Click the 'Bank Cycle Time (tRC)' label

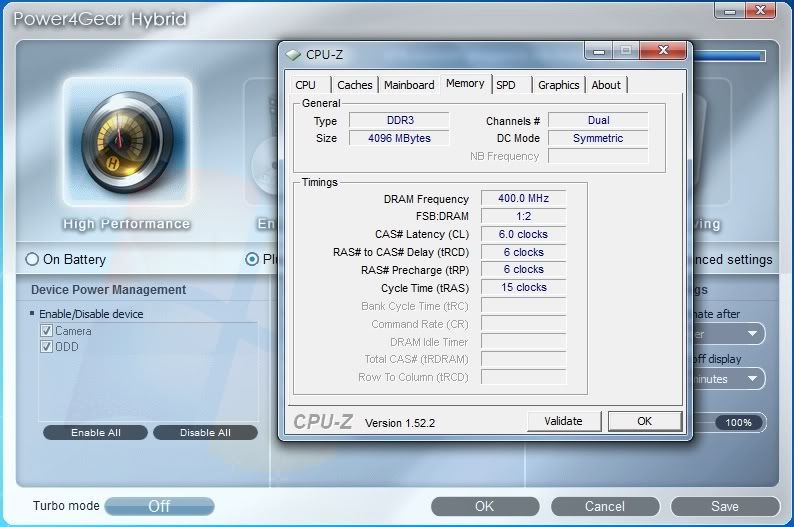pyautogui.click(x=415, y=306)
